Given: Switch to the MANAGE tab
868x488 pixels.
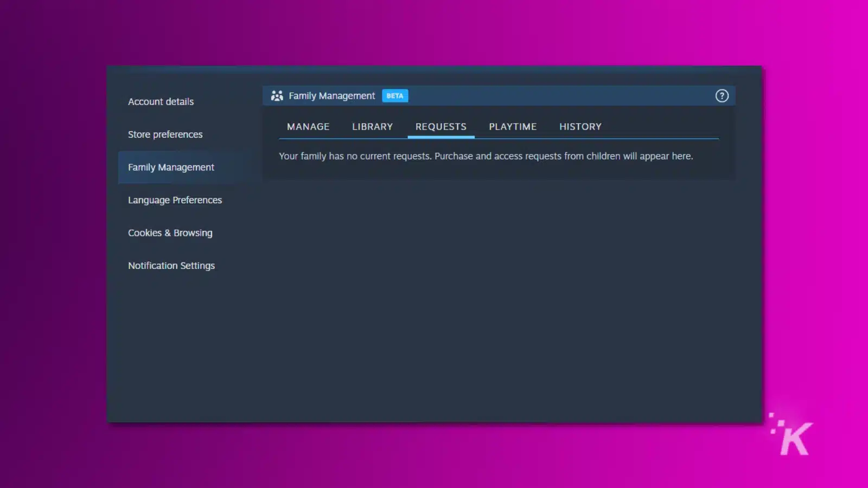Looking at the screenshot, I should [308, 126].
